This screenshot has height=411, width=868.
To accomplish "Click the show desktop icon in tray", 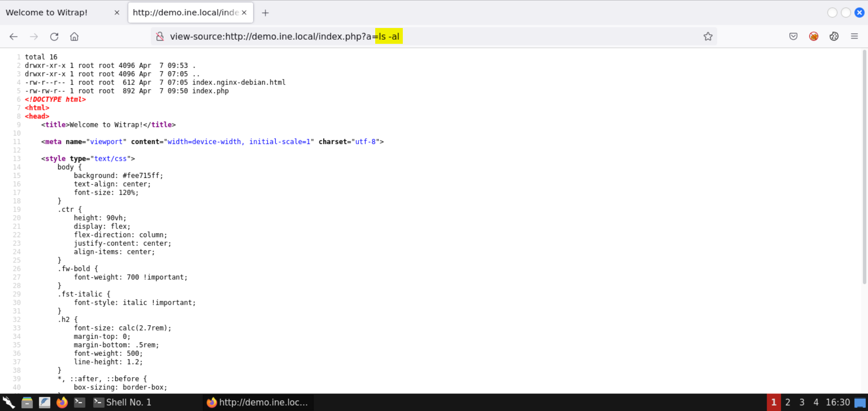I will tap(860, 402).
